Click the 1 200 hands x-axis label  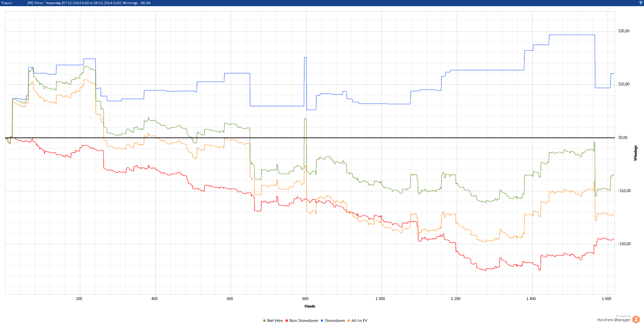click(456, 299)
